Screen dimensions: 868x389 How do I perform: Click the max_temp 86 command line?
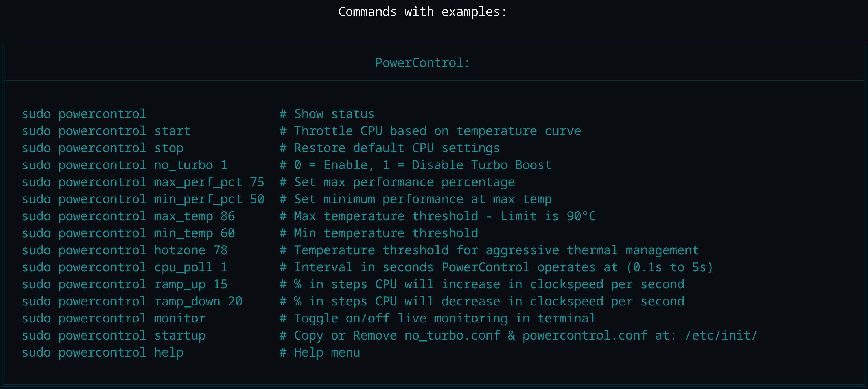[x=128, y=216]
